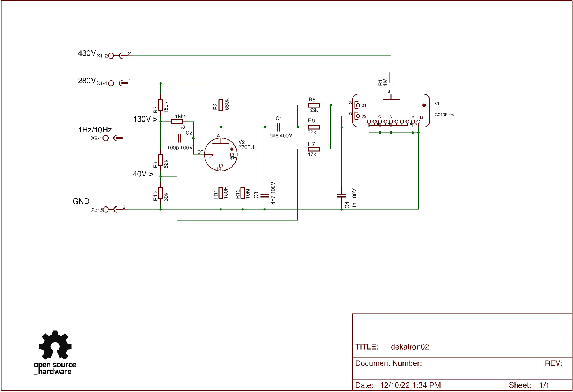Select the X1-2 connector pin symbol
This screenshot has height=392, width=573.
coord(117,56)
